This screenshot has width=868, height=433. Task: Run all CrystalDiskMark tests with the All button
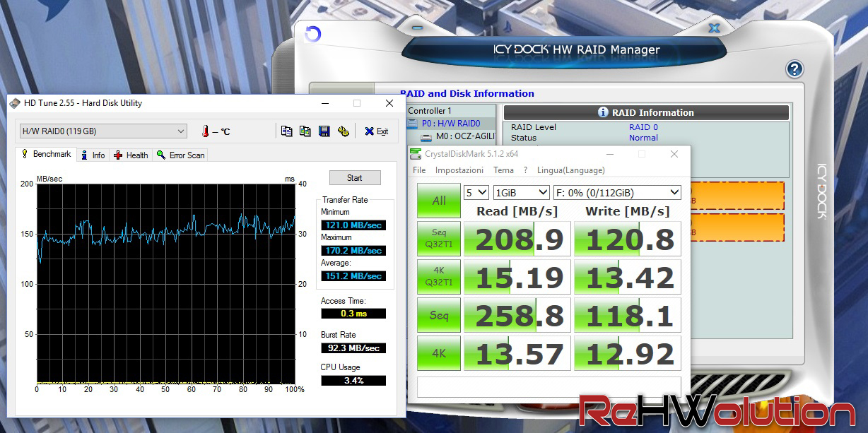pyautogui.click(x=439, y=201)
